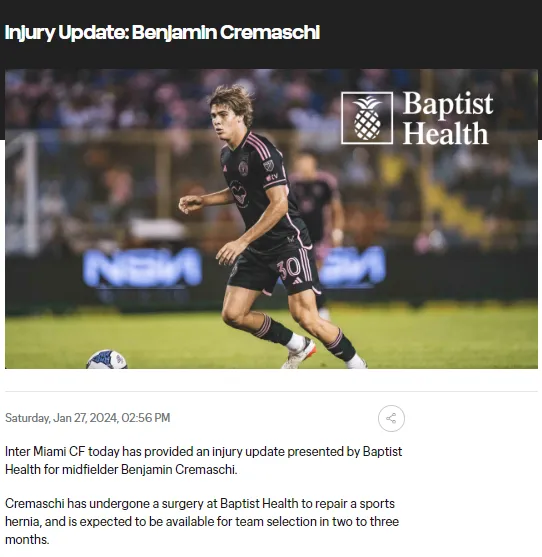Click the Apple TV logo on the sleeve

[272, 176]
